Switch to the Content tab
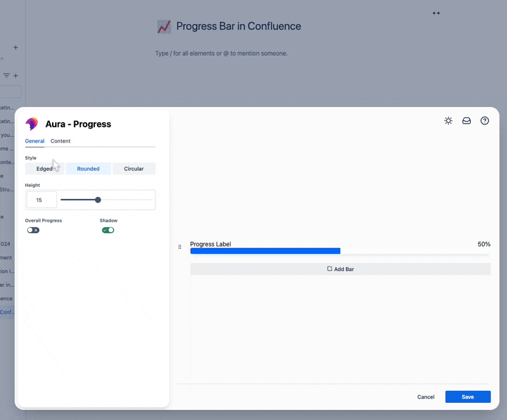507x420 pixels. click(60, 141)
